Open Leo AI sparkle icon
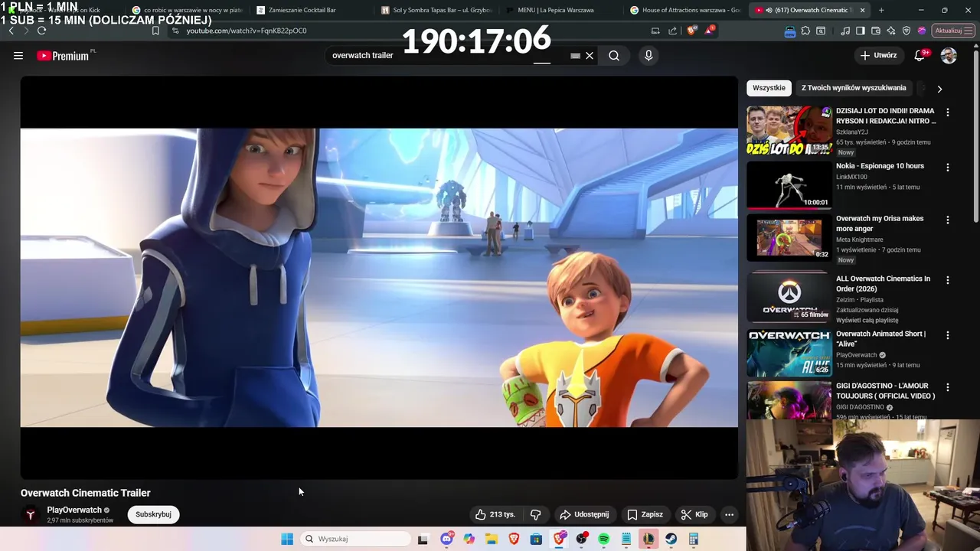Image resolution: width=980 pixels, height=551 pixels. pos(891,31)
